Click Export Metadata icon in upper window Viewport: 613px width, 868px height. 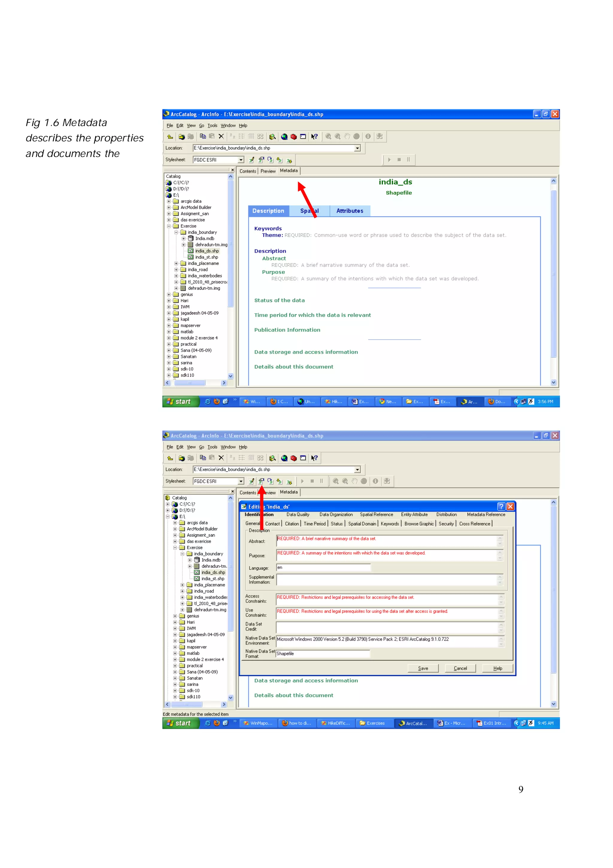(x=289, y=160)
